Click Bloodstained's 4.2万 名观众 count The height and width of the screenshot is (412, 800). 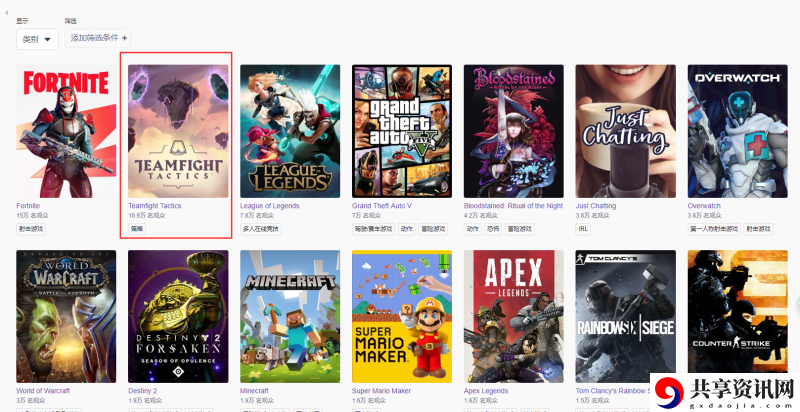pyautogui.click(x=481, y=216)
